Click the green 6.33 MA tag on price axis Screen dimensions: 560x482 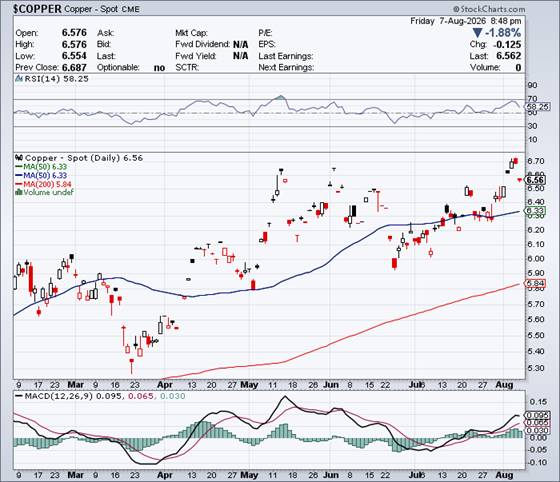535,211
